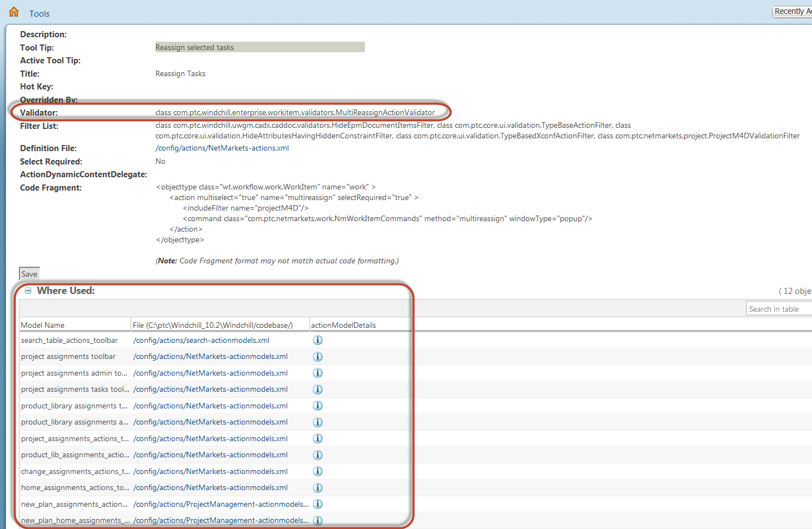Viewport: 812px width, 529px height.
Task: Open NetMarkets-actionmodels.xml for project assignments tasks toolbar
Action: click(210, 389)
